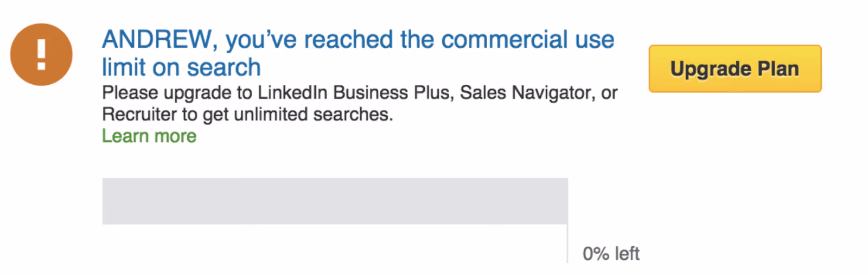Select the 'limit on search' heading line

pyautogui.click(x=181, y=67)
